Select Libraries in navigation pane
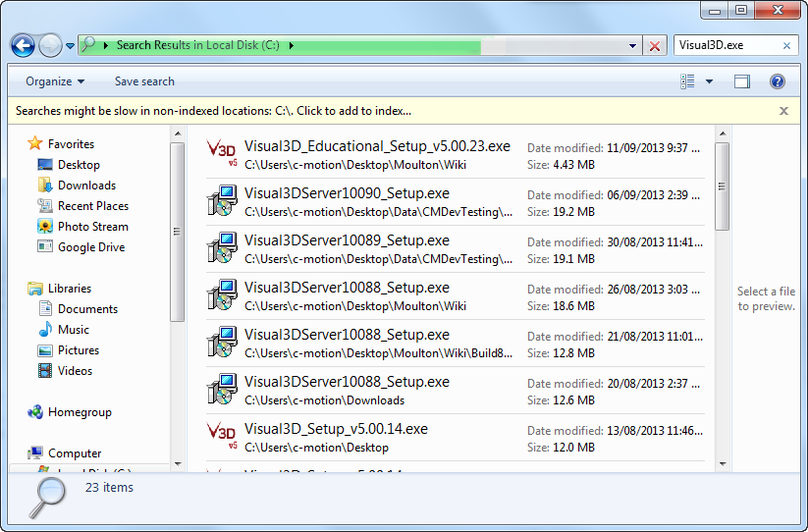Viewport: 808px width, 532px height. (69, 288)
